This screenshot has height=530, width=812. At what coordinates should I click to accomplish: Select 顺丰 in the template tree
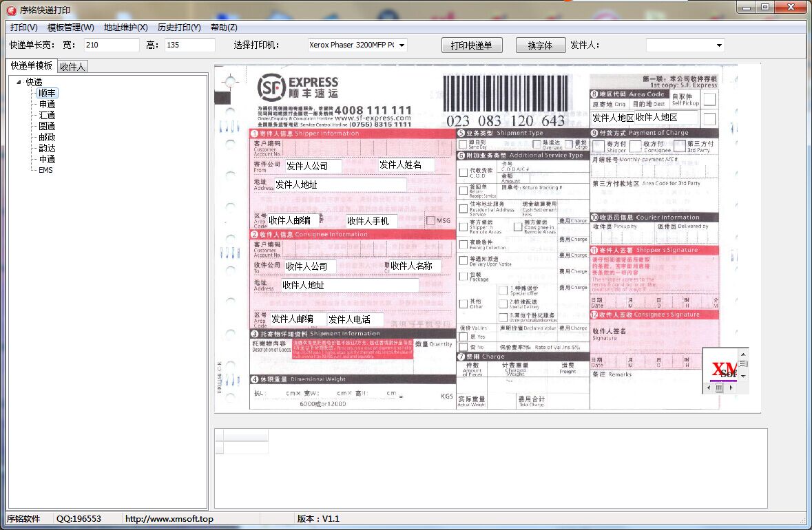pos(47,93)
